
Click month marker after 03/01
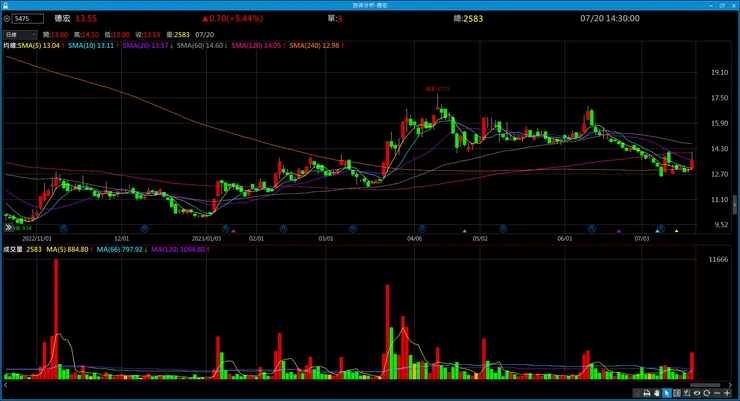[x=353, y=229]
